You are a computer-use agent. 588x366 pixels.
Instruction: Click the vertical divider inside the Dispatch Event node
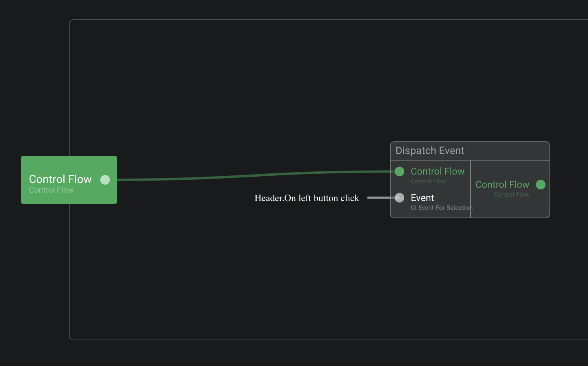coord(470,189)
